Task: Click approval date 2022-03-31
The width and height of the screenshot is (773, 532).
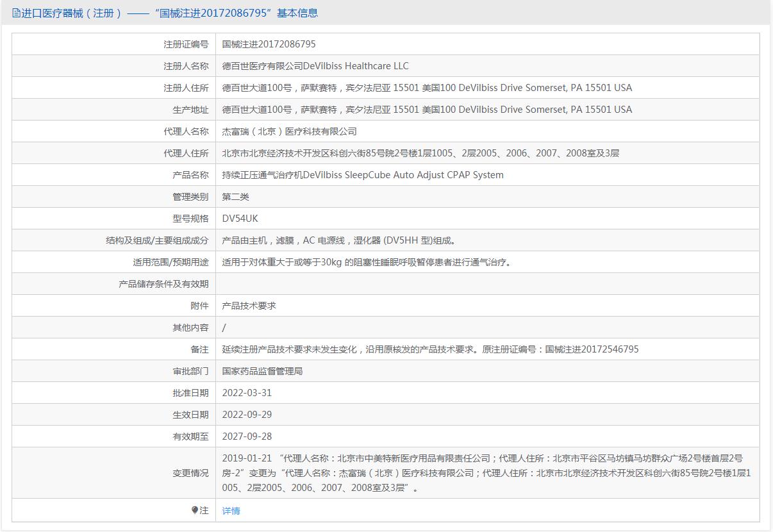Action: point(247,393)
